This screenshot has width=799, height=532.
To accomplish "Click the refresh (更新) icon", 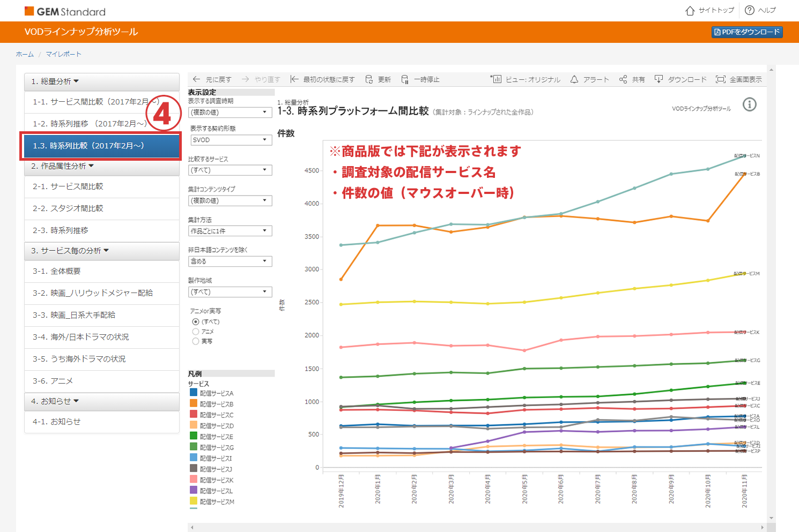I will 369,79.
